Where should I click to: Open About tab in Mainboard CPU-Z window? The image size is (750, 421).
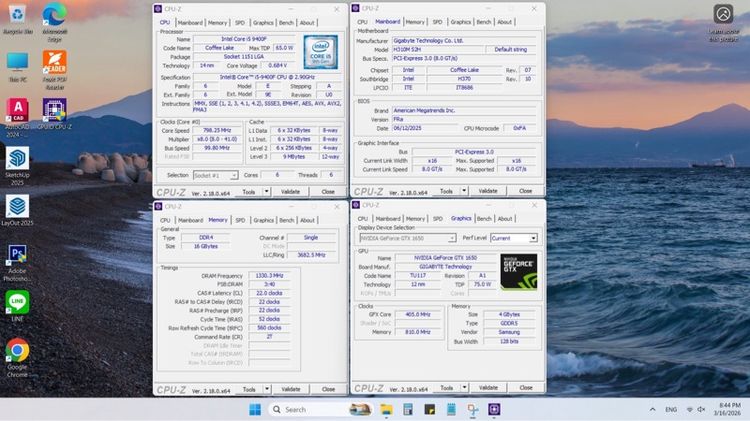(504, 22)
